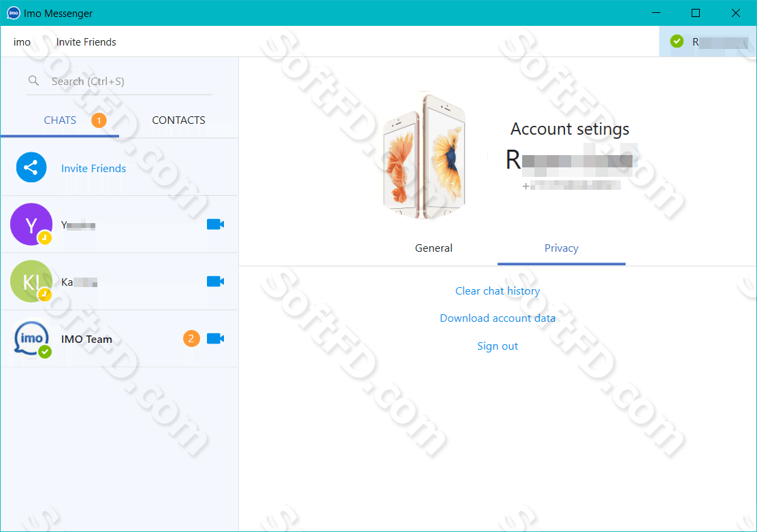
Task: Open the account status button at top right
Action: pos(708,41)
